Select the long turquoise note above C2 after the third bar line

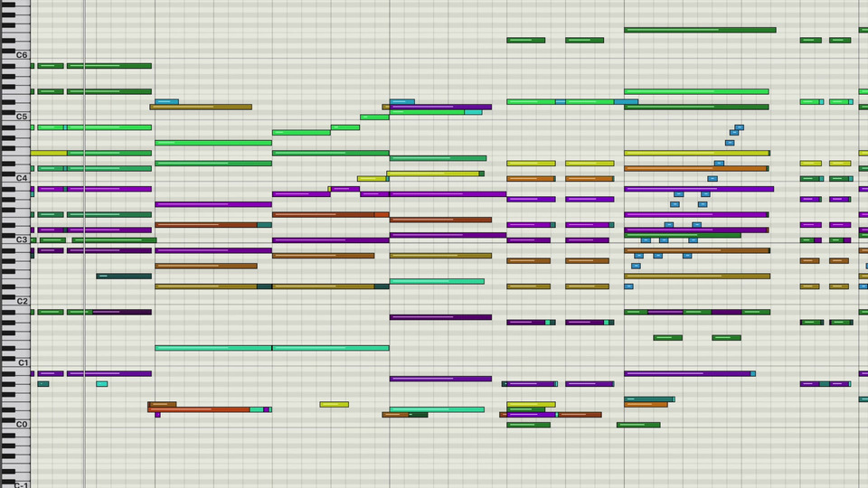[x=437, y=281]
